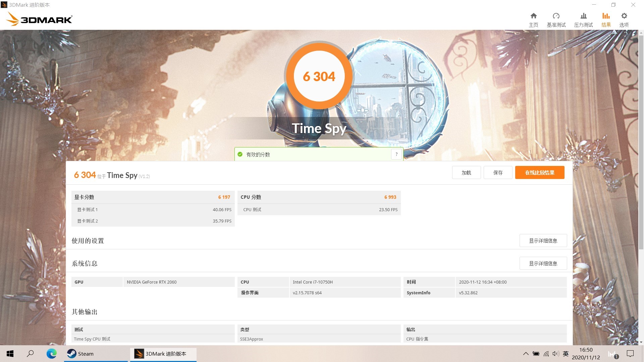
Task: Open the notification center icon
Action: point(630,354)
